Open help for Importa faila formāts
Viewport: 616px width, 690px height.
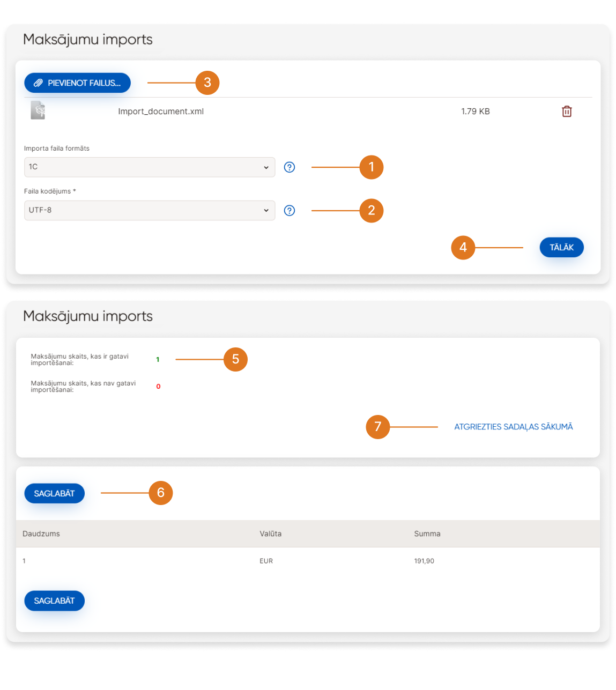290,167
